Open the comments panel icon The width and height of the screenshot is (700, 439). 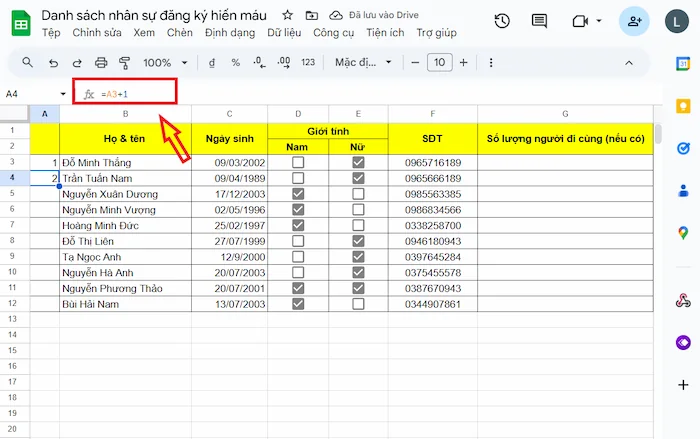point(539,21)
